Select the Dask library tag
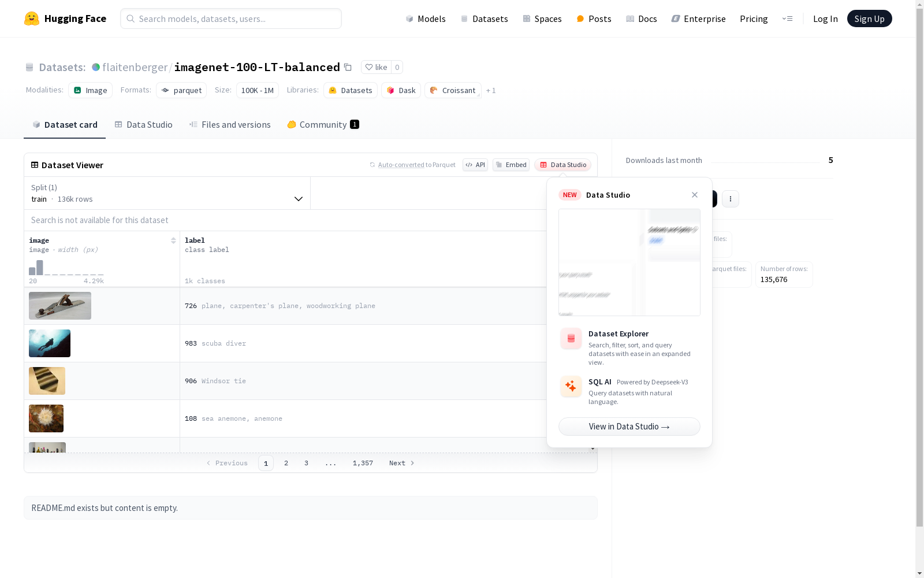This screenshot has width=924, height=578. tap(401, 90)
